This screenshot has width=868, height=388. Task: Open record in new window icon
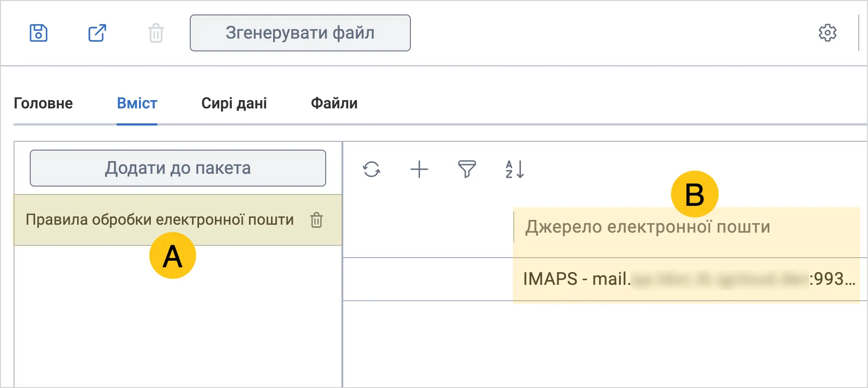pyautogui.click(x=97, y=33)
